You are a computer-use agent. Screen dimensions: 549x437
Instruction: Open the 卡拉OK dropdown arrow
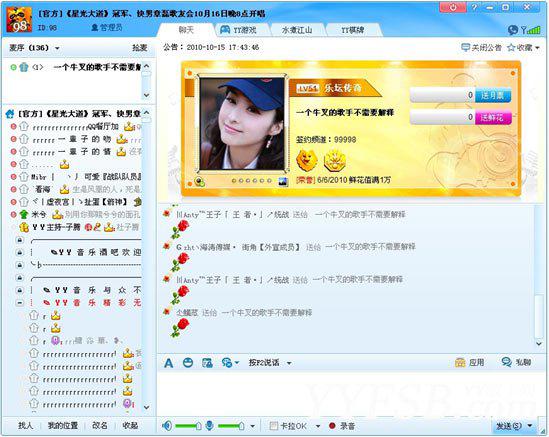318,426
